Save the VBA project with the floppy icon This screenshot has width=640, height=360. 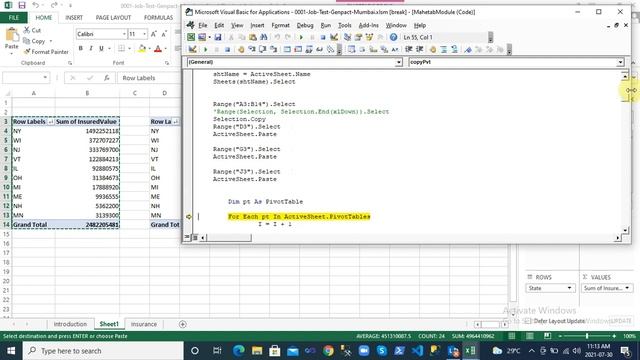coord(218,37)
